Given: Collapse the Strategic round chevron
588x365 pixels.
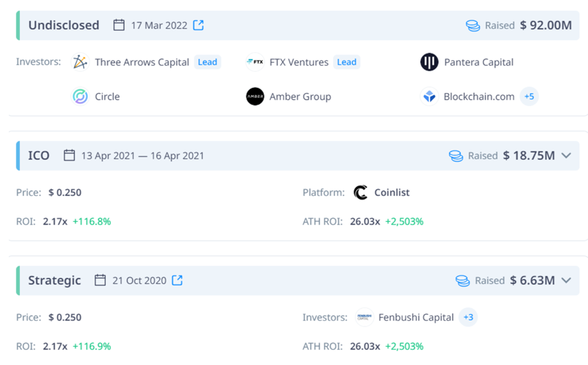Looking at the screenshot, I should coord(566,280).
